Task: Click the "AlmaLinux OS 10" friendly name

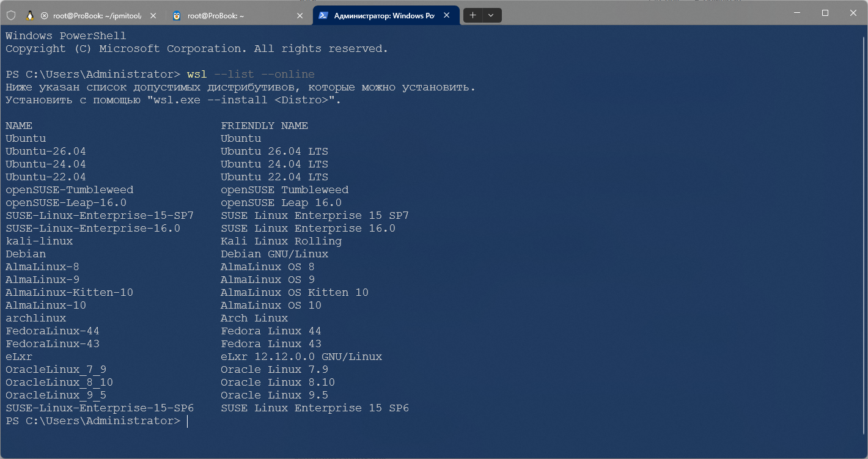Action: pos(271,306)
